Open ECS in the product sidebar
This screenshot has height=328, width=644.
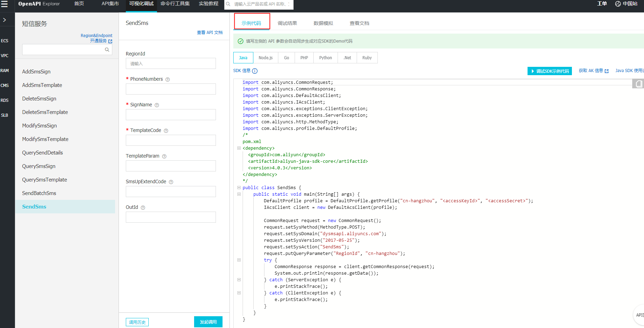pos(5,41)
